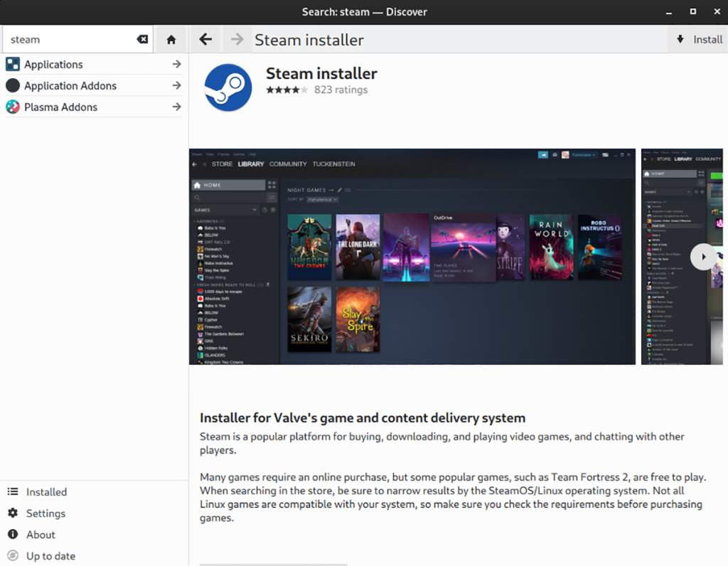Open the main Steam library screenshot

pyautogui.click(x=412, y=257)
